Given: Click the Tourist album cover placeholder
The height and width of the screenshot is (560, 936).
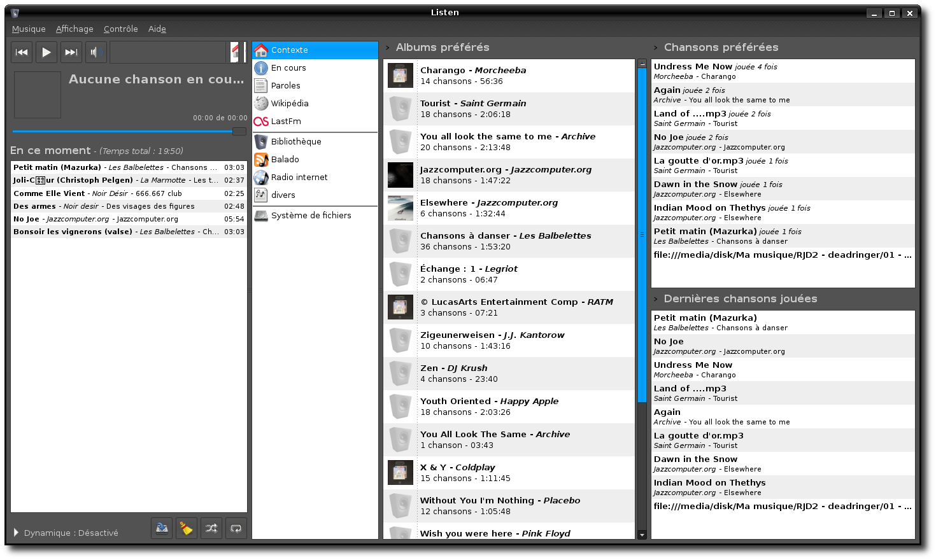Looking at the screenshot, I should 401,109.
